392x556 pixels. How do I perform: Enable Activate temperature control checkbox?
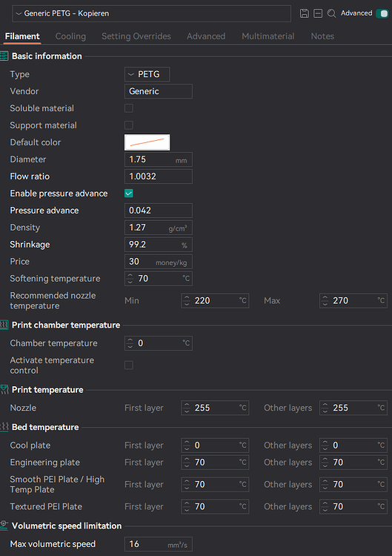129,365
